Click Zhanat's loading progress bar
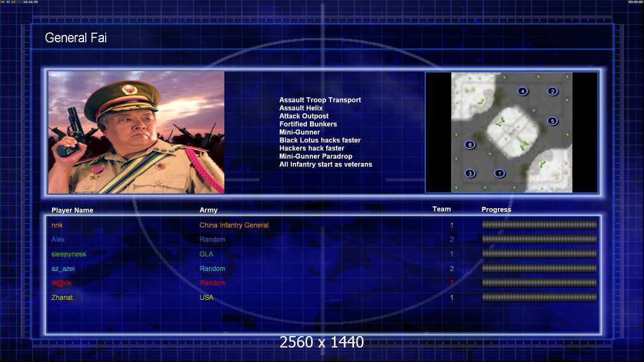644x362 pixels. (539, 297)
